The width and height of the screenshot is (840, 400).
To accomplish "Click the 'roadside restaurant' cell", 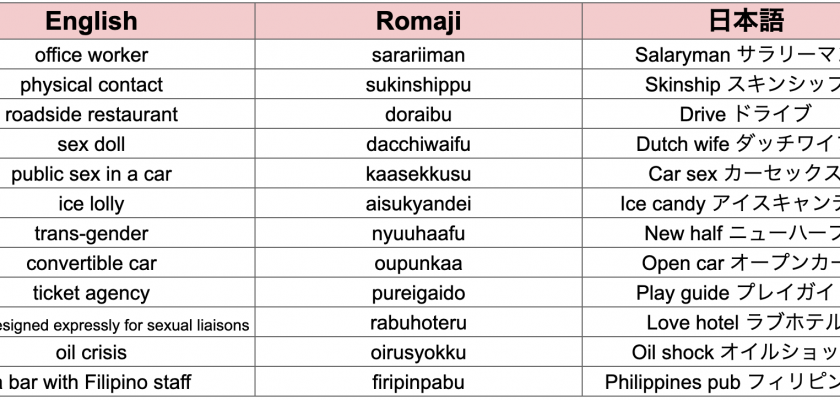I will click(x=91, y=114).
